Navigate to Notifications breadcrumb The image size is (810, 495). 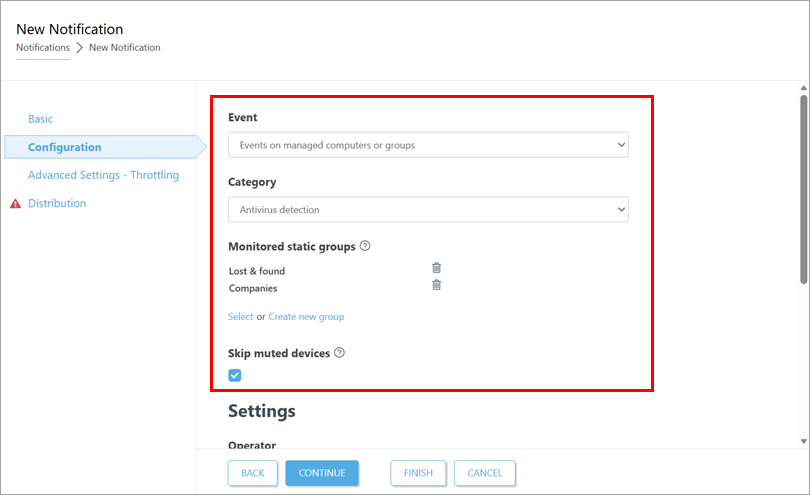[x=43, y=48]
